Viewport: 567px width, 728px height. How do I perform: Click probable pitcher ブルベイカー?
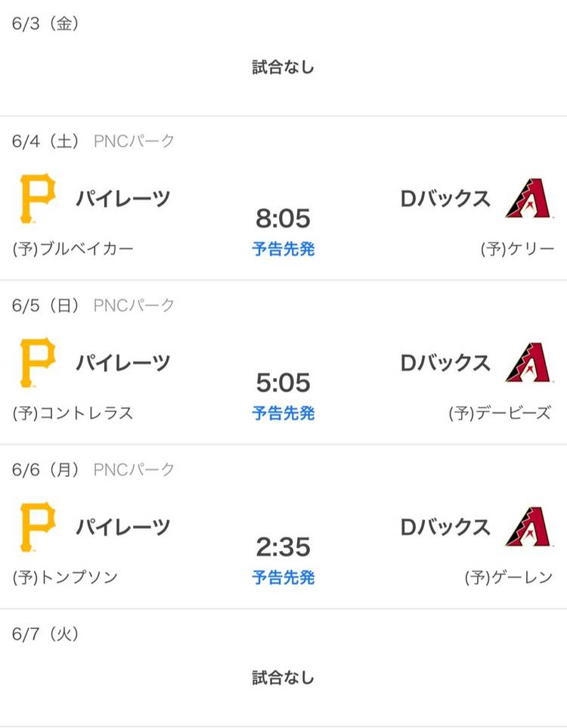click(73, 249)
